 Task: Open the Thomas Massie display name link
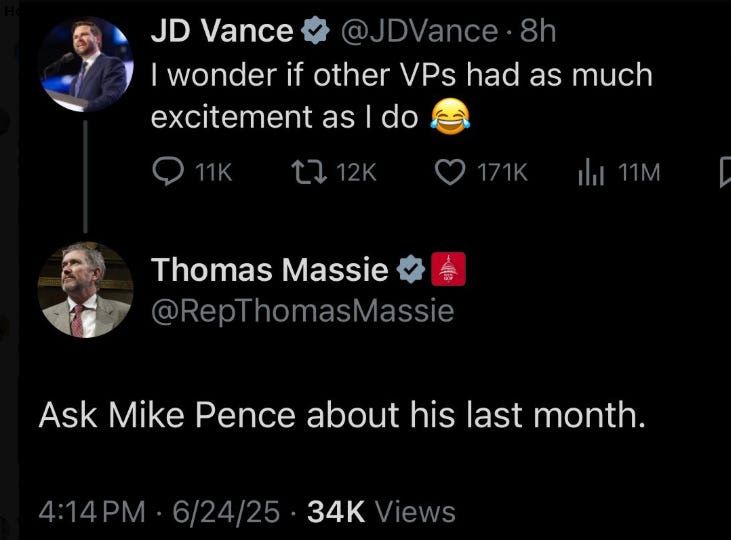(270, 269)
